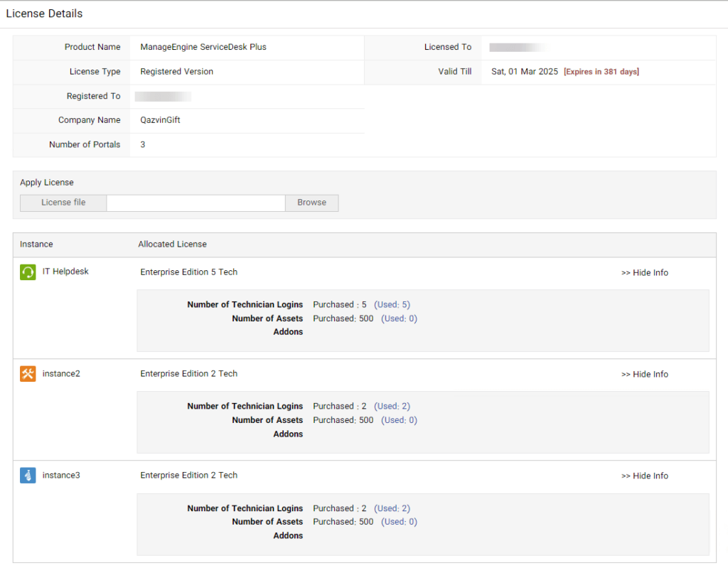This screenshot has height=573, width=728.
Task: Click instance3's "Enterprise Edition 2 Tech" text
Action: [x=189, y=476]
